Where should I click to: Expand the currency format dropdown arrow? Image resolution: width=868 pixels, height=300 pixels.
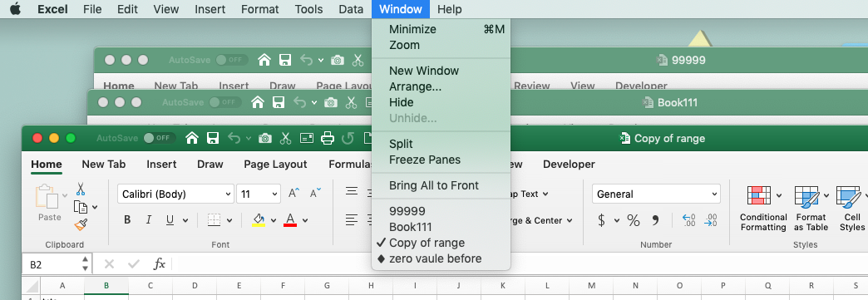(617, 220)
